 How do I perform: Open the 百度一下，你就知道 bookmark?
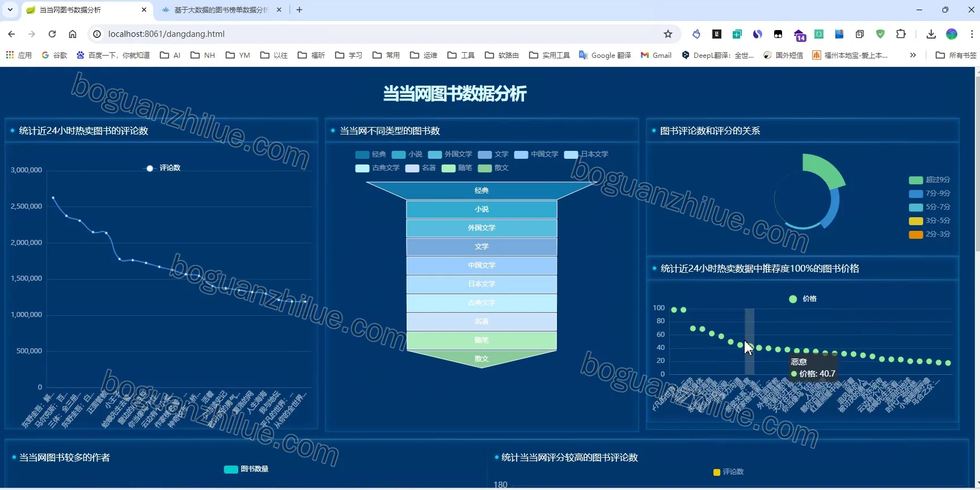pyautogui.click(x=113, y=55)
